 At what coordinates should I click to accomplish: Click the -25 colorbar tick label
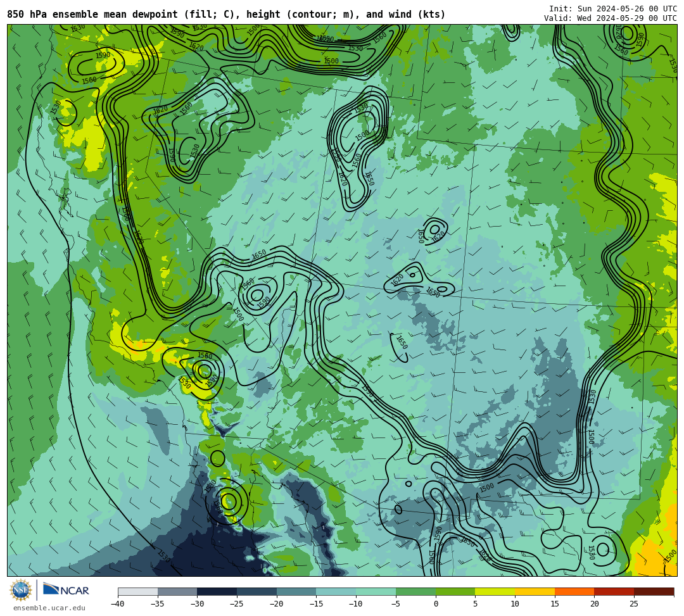point(237,604)
